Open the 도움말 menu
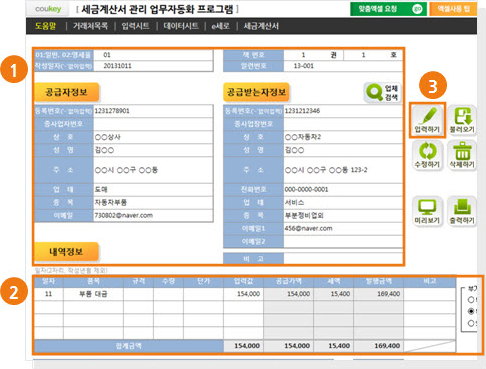486x369 pixels. 46,26
